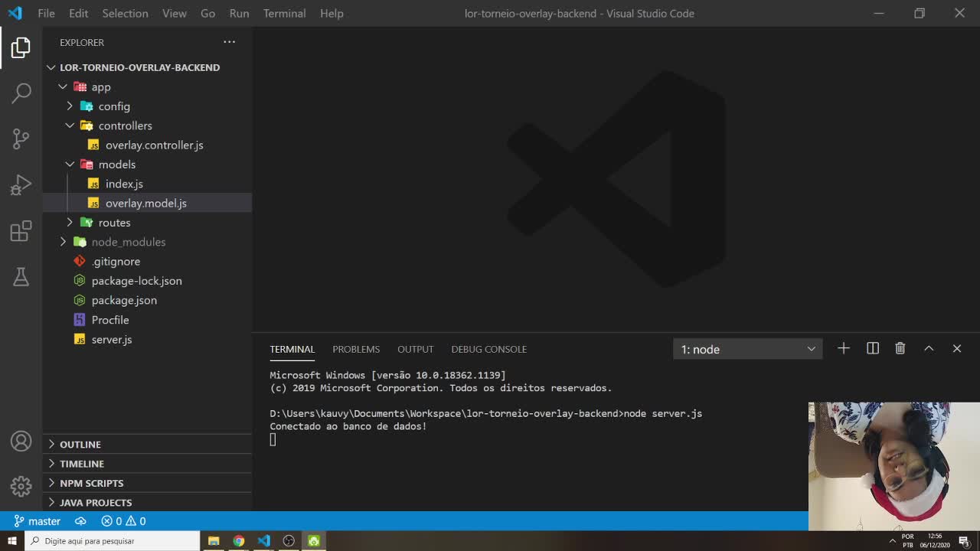Open the Edit menu
This screenshot has width=980, height=551.
78,13
